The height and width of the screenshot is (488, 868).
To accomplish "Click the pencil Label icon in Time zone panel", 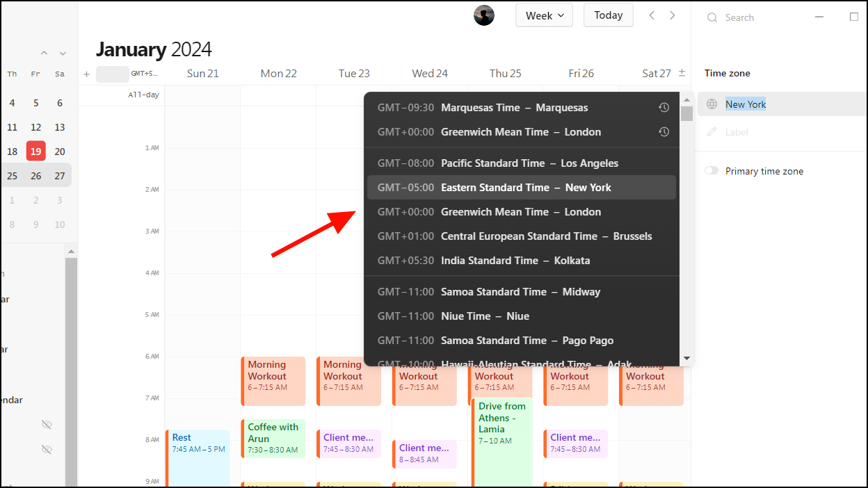I will [x=712, y=132].
